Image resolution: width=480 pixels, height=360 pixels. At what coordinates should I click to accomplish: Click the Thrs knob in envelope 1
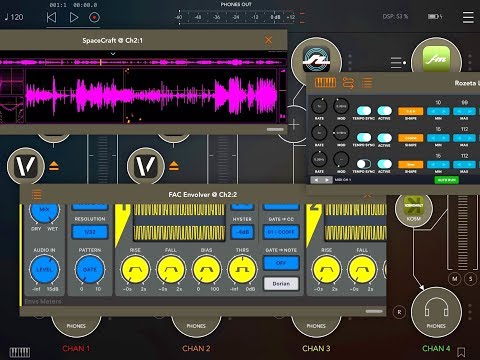242,269
